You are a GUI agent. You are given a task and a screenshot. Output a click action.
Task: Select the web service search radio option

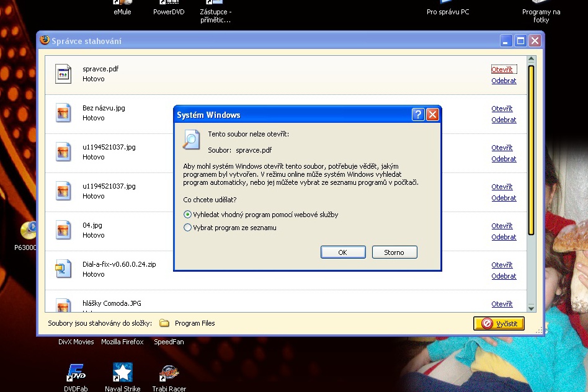coord(187,215)
